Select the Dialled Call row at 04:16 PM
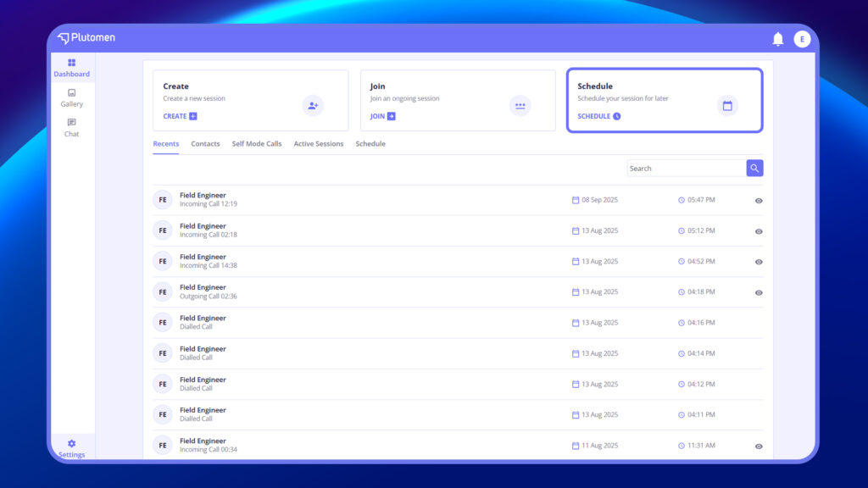 458,323
